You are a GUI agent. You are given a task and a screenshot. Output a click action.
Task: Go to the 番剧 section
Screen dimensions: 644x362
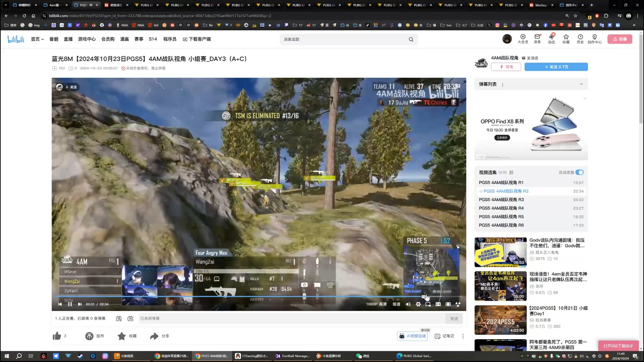coord(54,39)
